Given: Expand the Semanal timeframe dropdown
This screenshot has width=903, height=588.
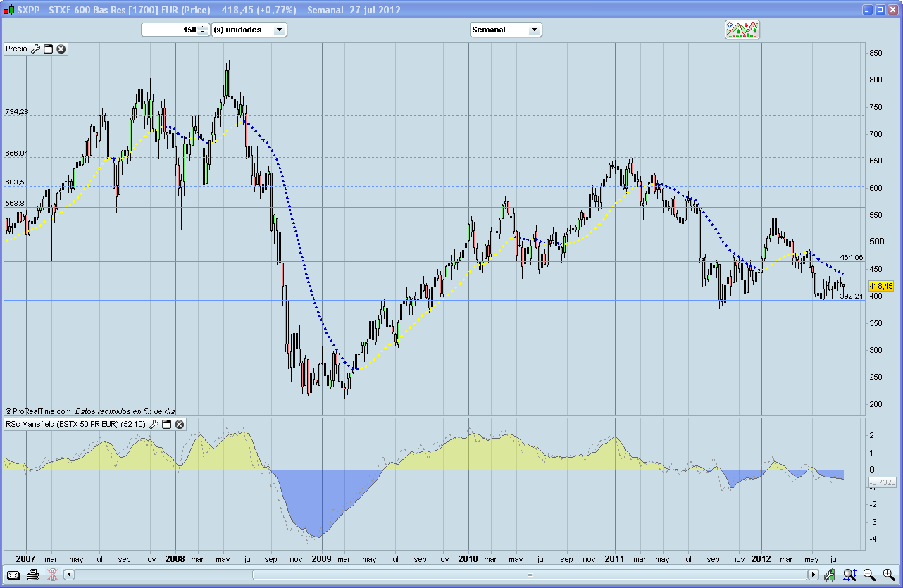Looking at the screenshot, I should pos(534,30).
